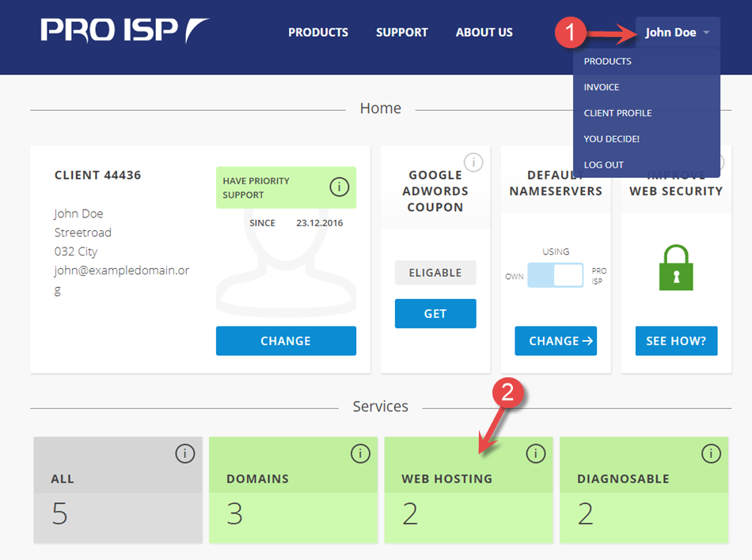
Task: Open info icon on ALL services tile
Action: coord(185,453)
